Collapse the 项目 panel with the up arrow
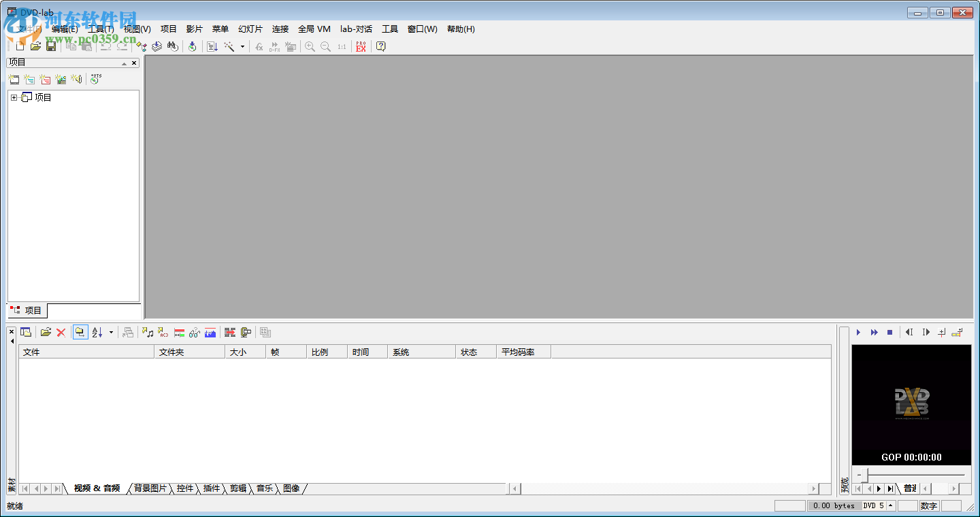Viewport: 980px width, 517px height. tap(124, 63)
